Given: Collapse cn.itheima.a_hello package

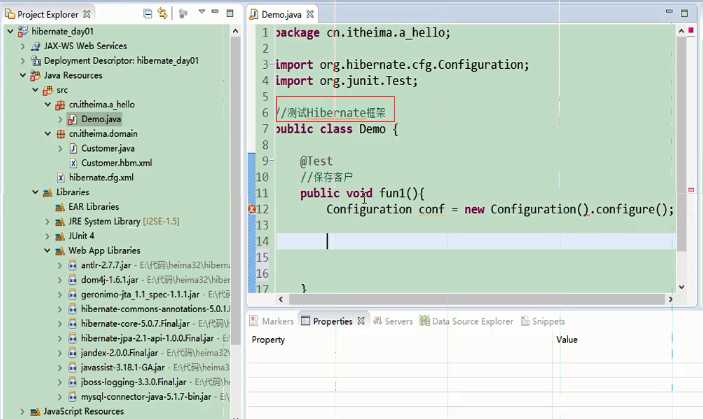Looking at the screenshot, I should 48,104.
